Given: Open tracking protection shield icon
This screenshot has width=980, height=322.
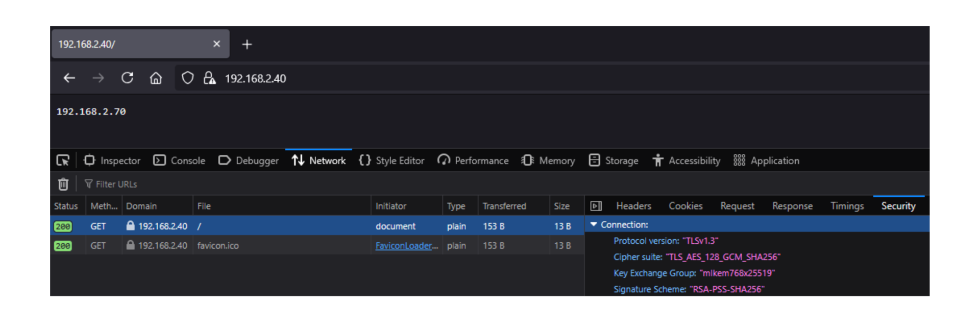Looking at the screenshot, I should 187,78.
